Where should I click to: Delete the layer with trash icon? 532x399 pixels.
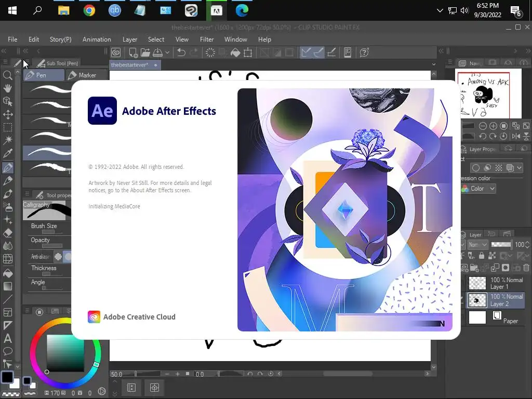pyautogui.click(x=526, y=268)
